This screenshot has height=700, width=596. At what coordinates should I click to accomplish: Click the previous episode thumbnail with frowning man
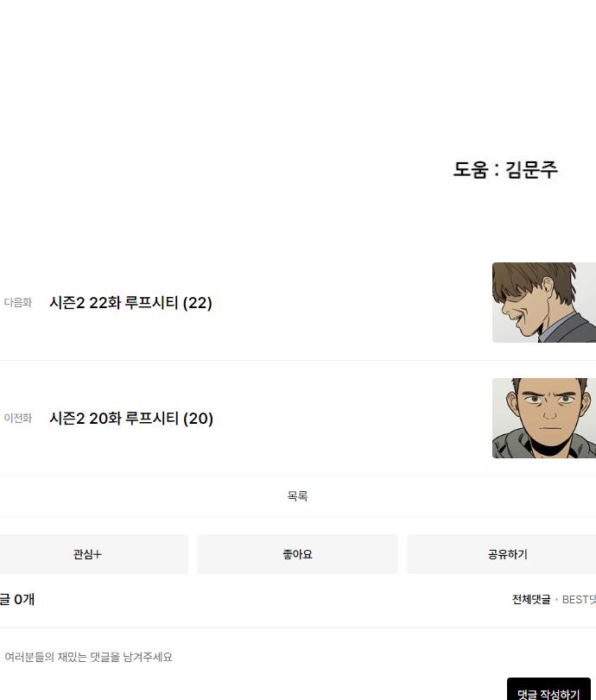[543, 419]
